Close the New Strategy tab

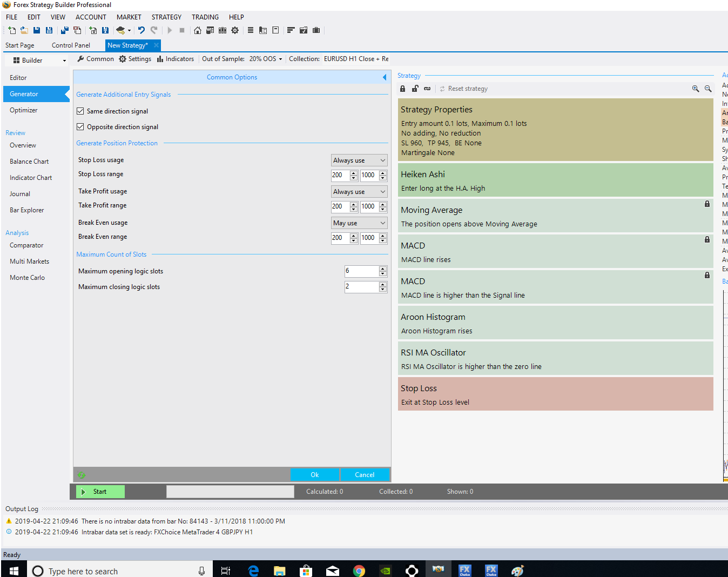[156, 45]
